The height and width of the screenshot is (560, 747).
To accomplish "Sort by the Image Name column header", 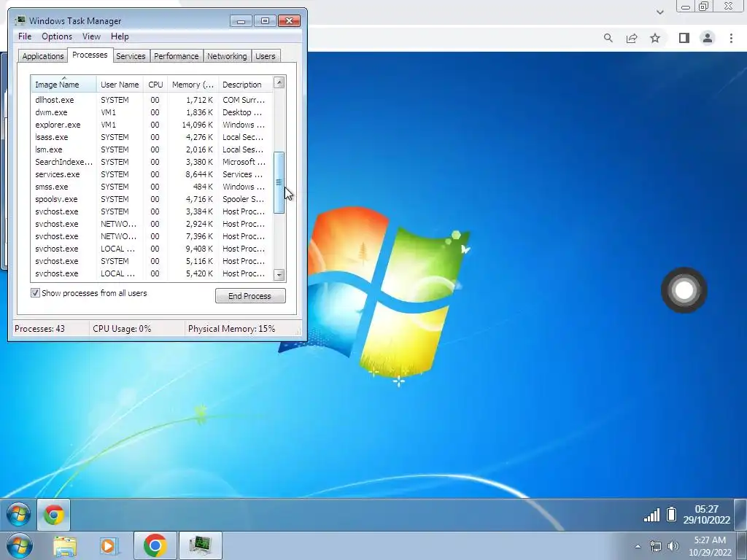I will click(x=64, y=85).
